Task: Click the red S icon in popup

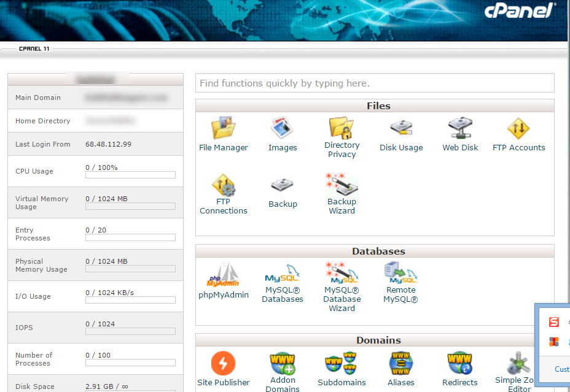Action: (x=553, y=322)
